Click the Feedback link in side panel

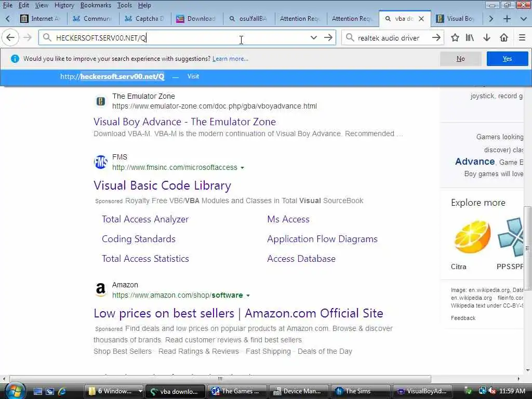463,318
